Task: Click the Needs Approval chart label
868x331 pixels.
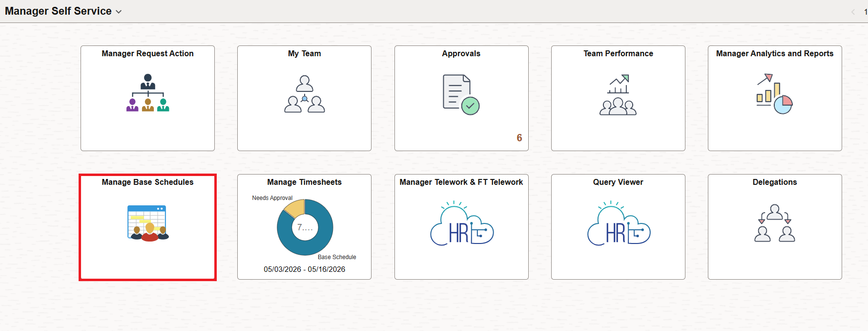Action: [272, 198]
